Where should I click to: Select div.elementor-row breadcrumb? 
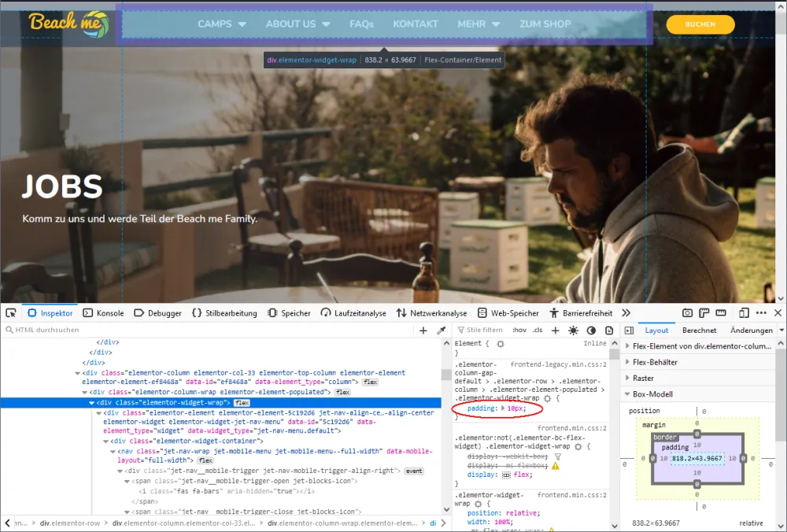click(70, 523)
